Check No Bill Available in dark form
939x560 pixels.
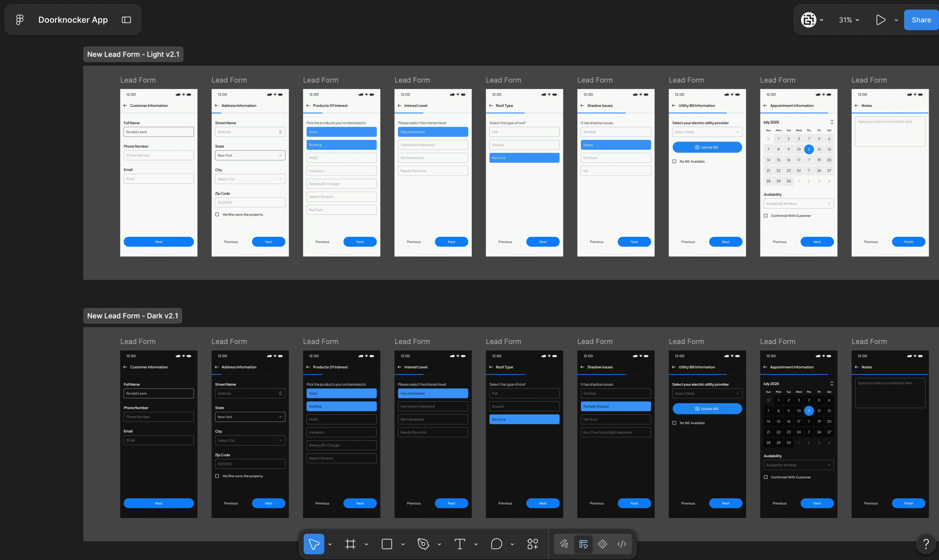pos(674,423)
